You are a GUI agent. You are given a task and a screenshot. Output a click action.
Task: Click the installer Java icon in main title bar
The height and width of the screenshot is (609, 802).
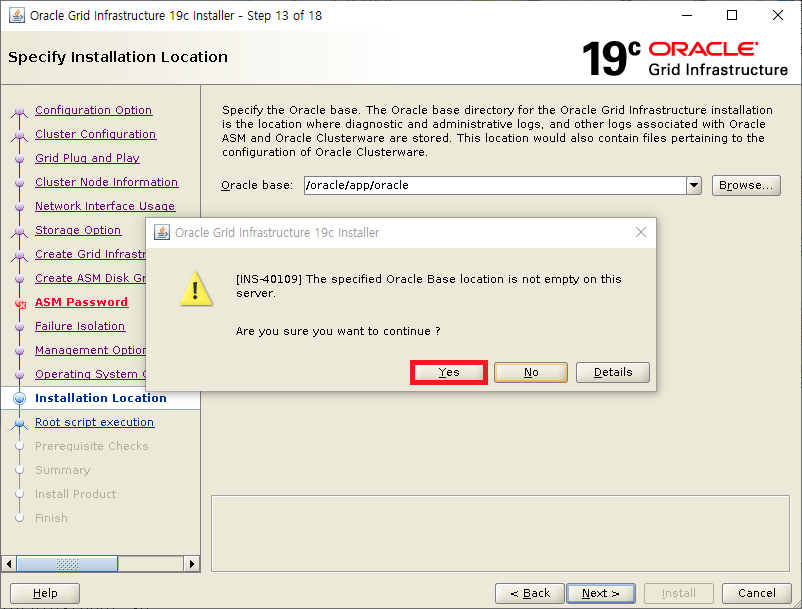click(17, 15)
